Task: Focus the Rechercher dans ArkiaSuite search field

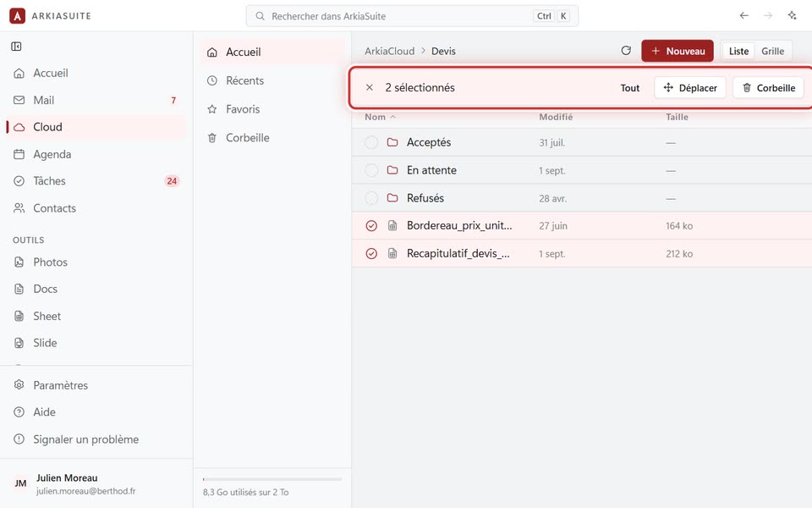Action: [412, 16]
